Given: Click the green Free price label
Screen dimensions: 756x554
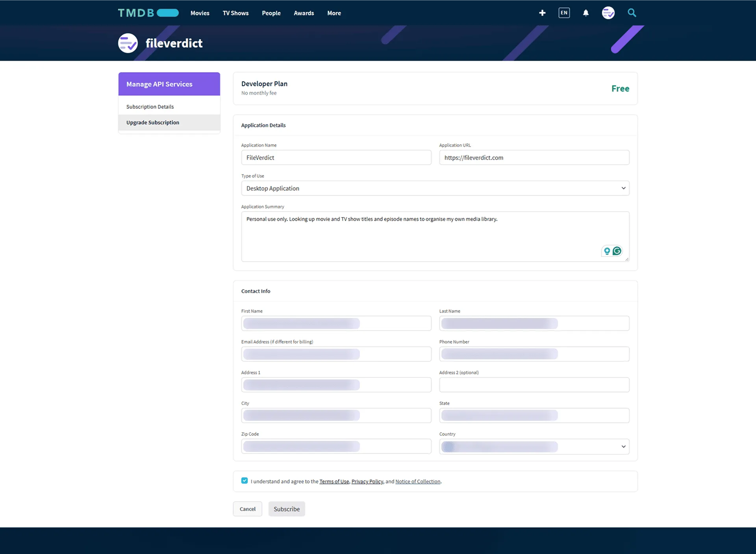Looking at the screenshot, I should click(x=620, y=89).
